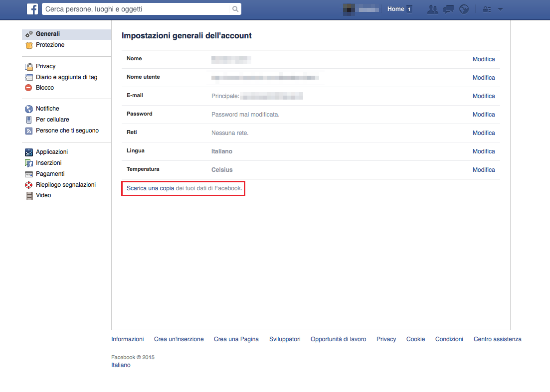Open Opportunità di lavoro footer link
The width and height of the screenshot is (550, 392).
click(338, 339)
